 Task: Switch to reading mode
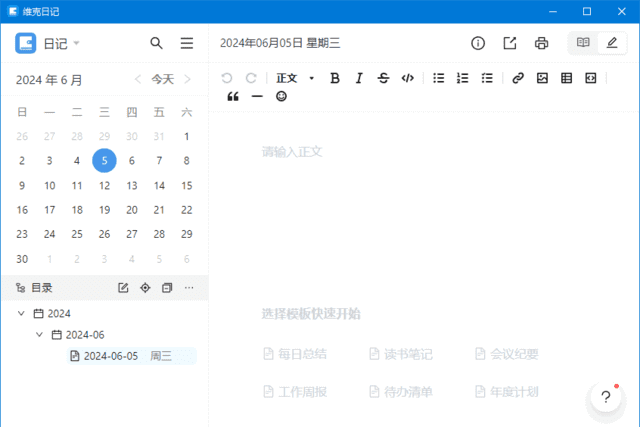point(583,42)
